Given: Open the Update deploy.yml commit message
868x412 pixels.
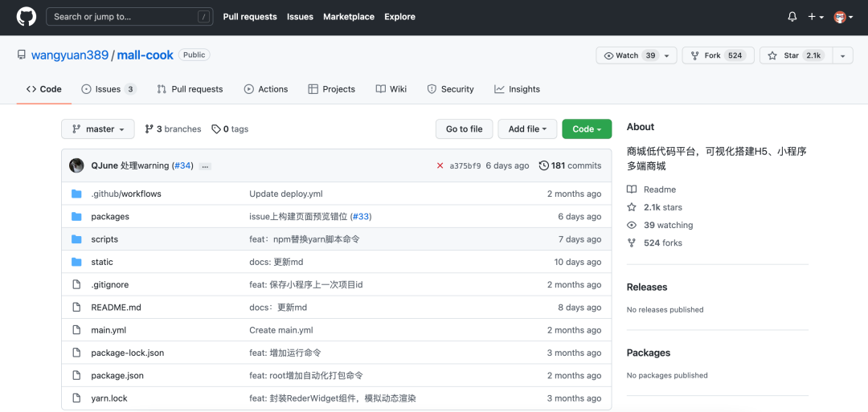Looking at the screenshot, I should (x=285, y=194).
